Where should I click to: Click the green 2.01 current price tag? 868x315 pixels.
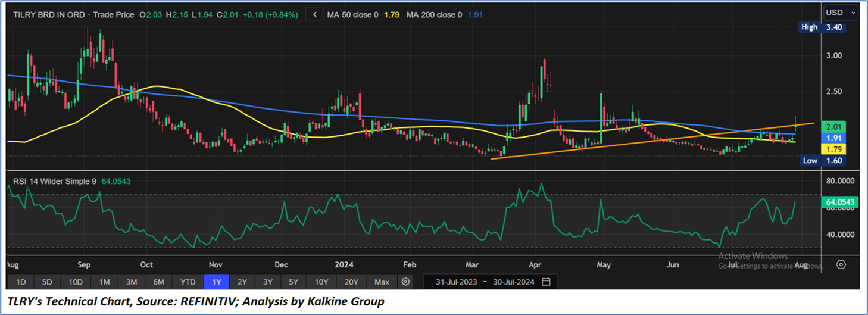click(x=838, y=126)
